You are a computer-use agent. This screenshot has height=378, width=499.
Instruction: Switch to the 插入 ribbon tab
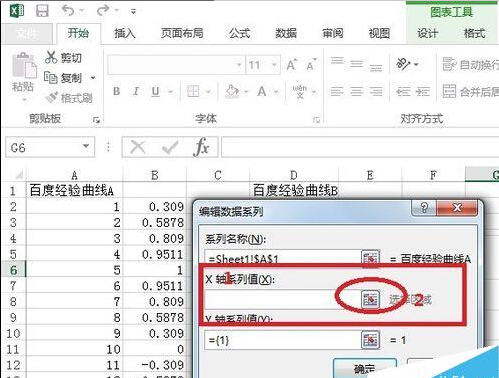[125, 33]
